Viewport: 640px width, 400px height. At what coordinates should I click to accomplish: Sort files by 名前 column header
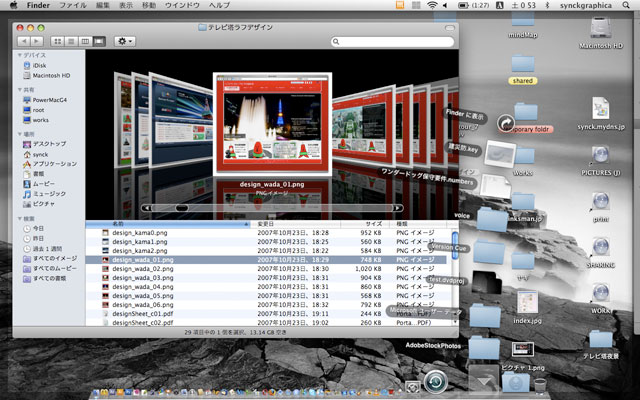(168, 224)
